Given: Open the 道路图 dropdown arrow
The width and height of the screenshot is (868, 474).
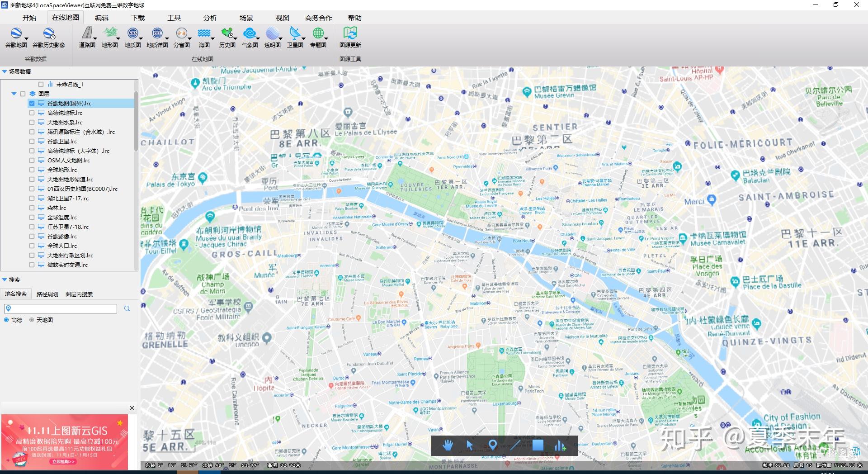Looking at the screenshot, I should tap(95, 38).
